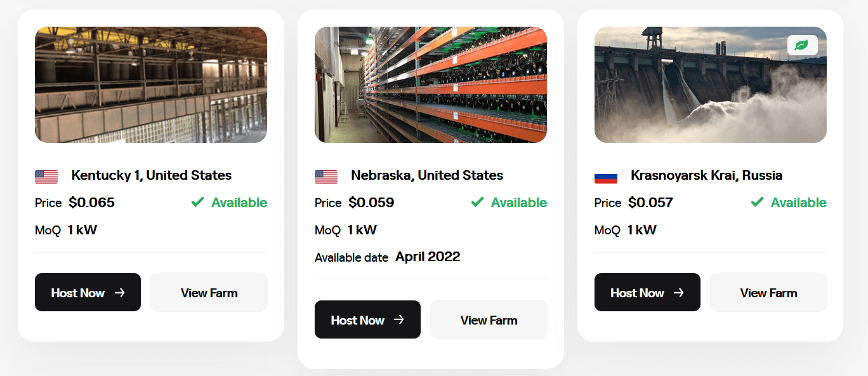Viewport: 868px width, 376px height.
Task: Open View Farm for Krasnoyarsk Krai
Action: coord(768,293)
